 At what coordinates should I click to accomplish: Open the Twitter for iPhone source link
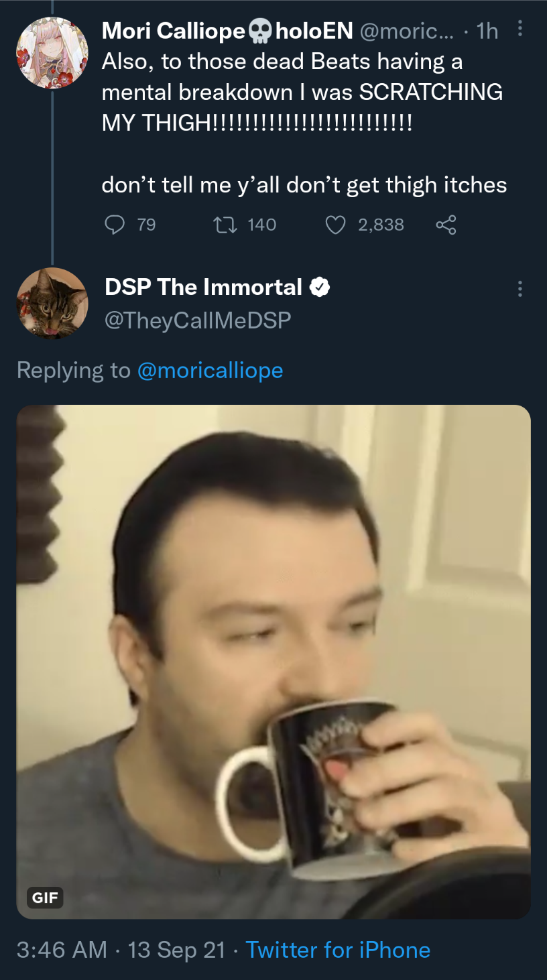[x=338, y=950]
